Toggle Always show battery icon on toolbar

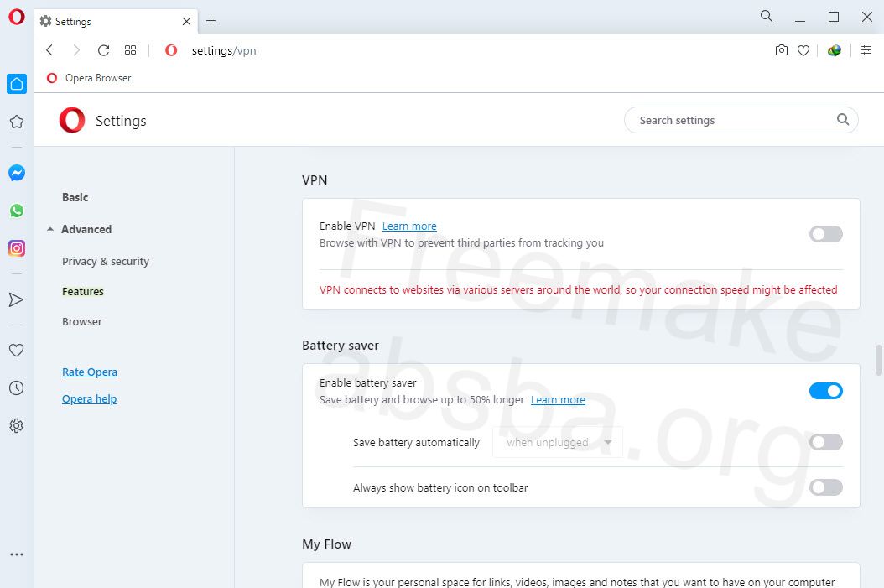[x=825, y=487]
